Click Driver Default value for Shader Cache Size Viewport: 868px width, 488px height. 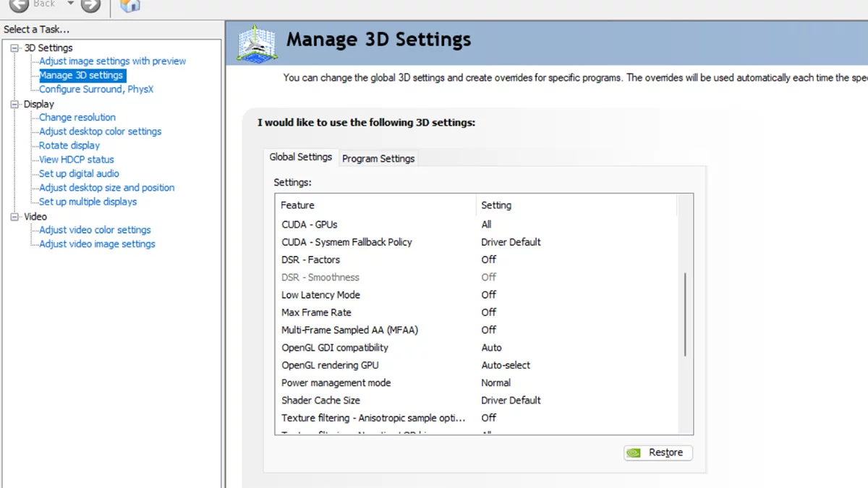pyautogui.click(x=511, y=401)
